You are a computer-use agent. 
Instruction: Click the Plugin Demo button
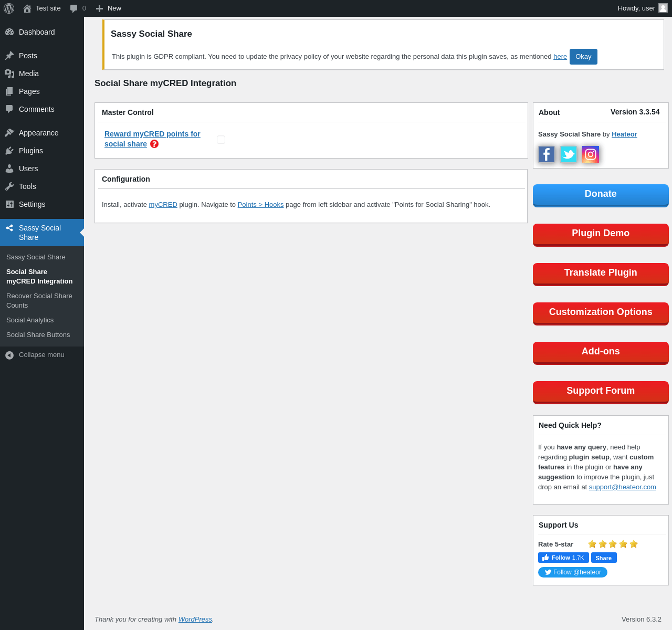coord(601,235)
